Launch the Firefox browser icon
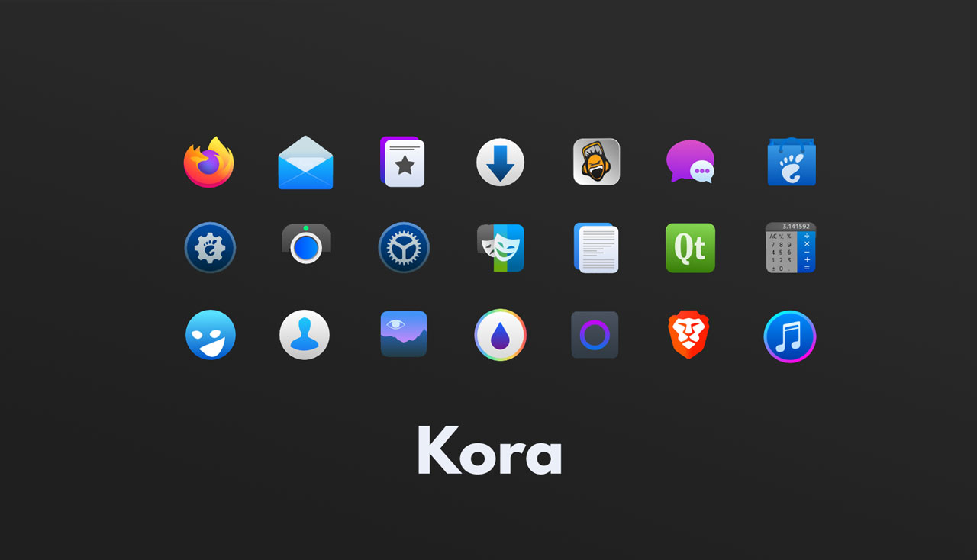 pos(210,162)
